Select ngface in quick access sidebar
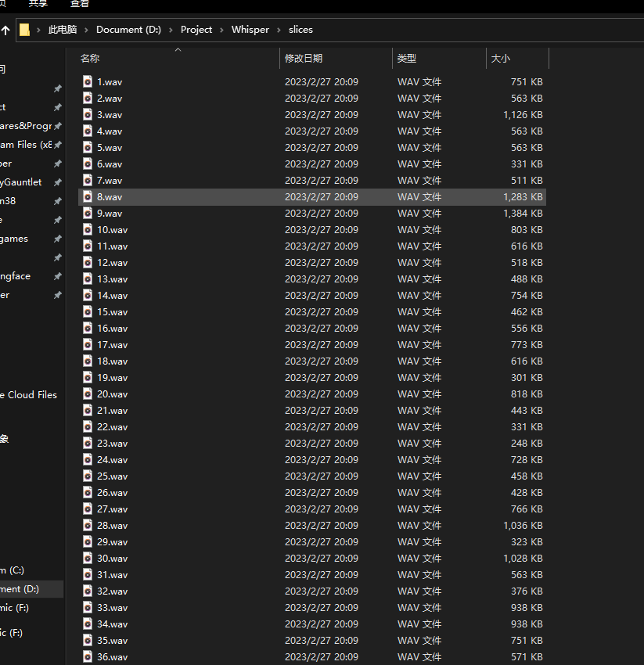Viewport: 644px width, 665px height. point(16,276)
